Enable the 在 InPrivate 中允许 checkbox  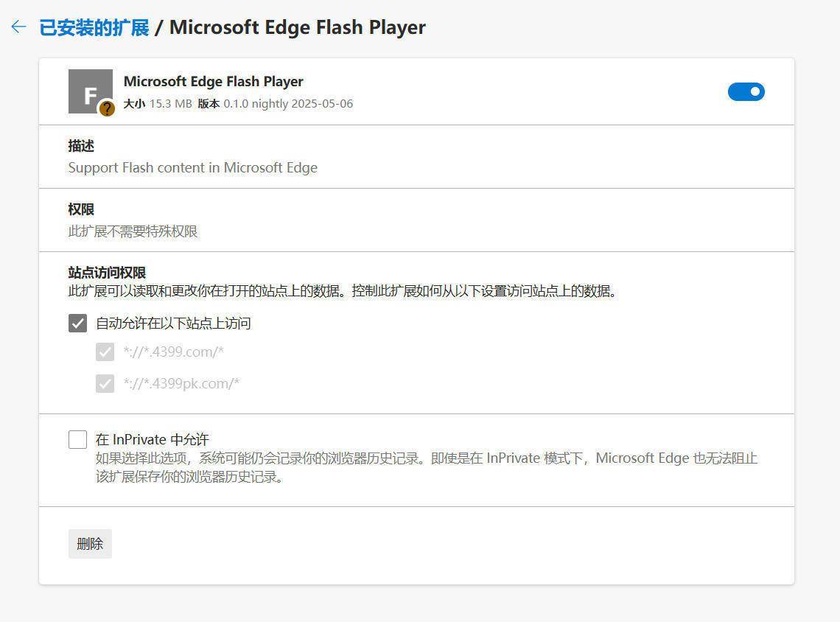point(77,439)
